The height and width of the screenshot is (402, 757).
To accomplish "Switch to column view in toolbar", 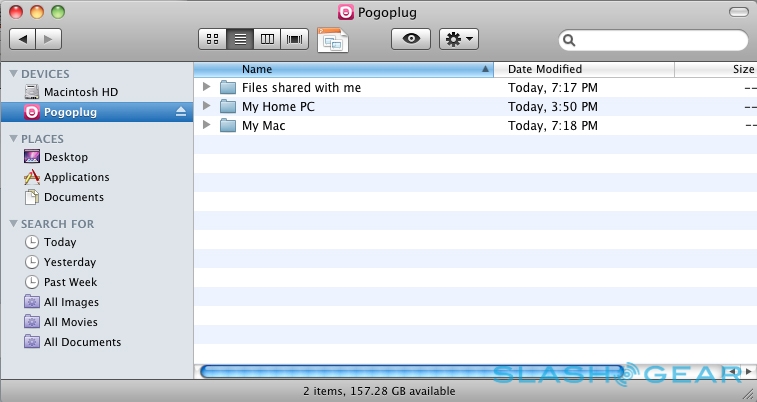I will 267,39.
